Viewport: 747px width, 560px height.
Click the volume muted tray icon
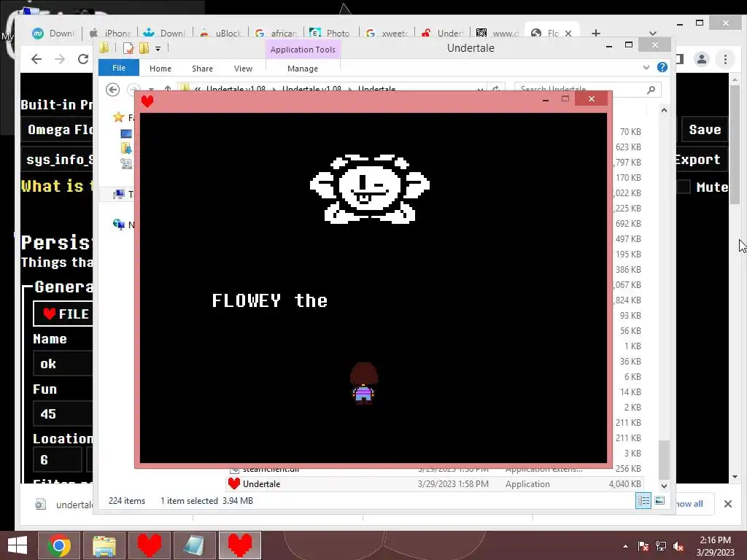click(678, 546)
